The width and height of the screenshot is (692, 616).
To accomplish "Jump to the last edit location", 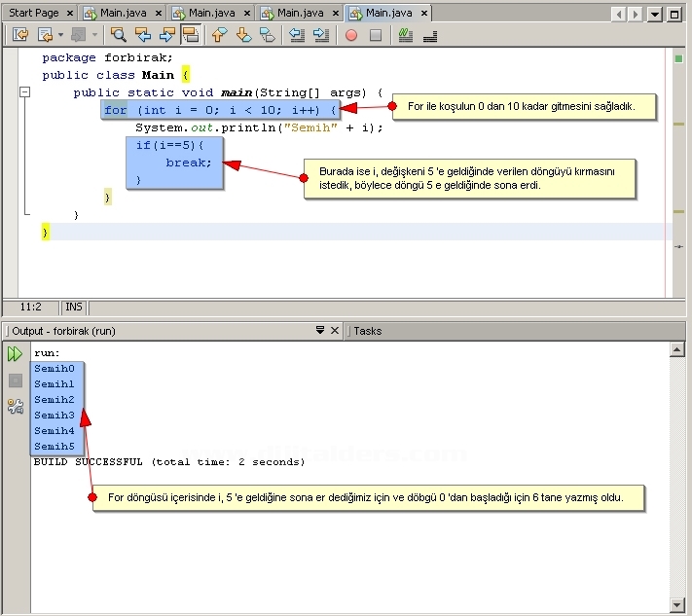I will 20,34.
